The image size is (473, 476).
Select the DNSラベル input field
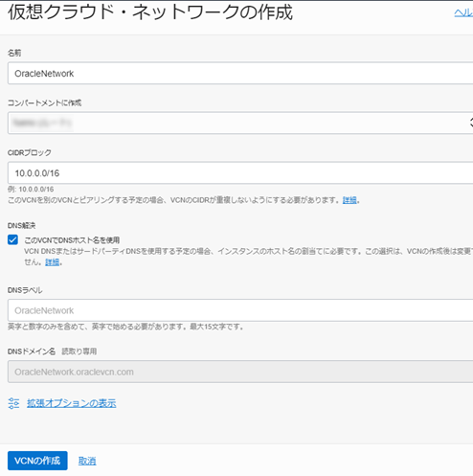point(240,310)
